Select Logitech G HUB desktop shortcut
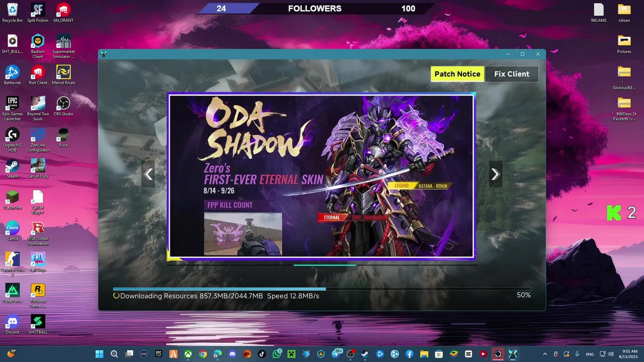The image size is (644, 362). (12, 140)
